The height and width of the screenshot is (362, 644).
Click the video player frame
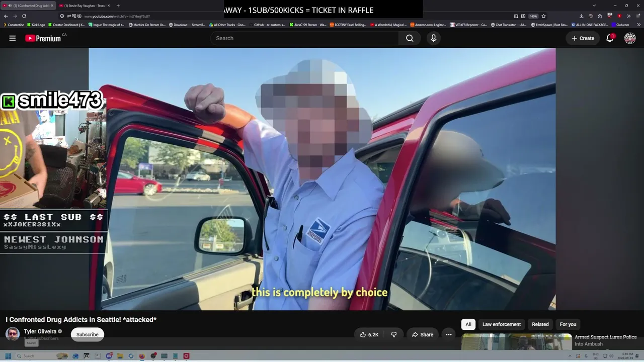click(x=322, y=179)
